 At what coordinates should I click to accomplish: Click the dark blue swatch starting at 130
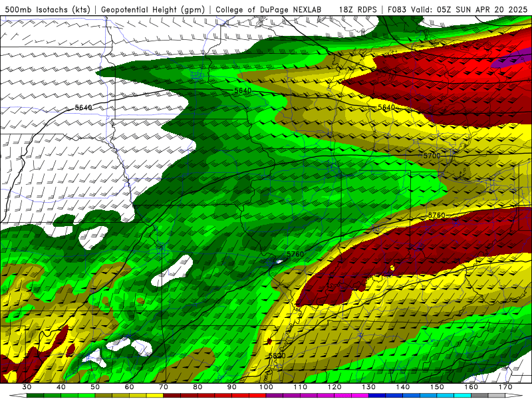coord(377,396)
